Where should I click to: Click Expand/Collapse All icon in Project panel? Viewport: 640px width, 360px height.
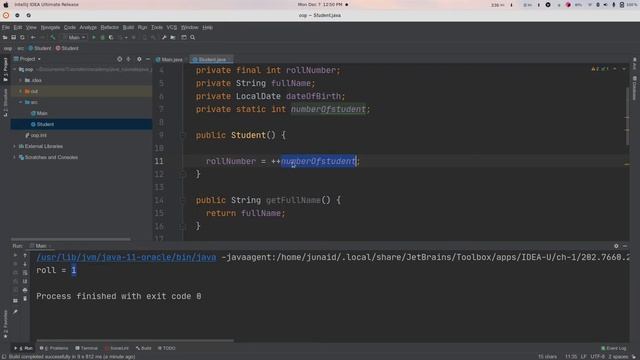pyautogui.click(x=129, y=59)
